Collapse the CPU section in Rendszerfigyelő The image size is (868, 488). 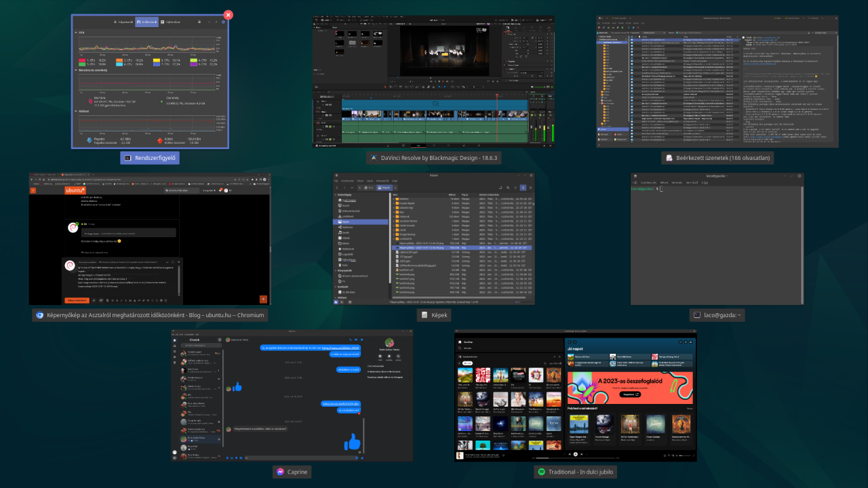(76, 32)
